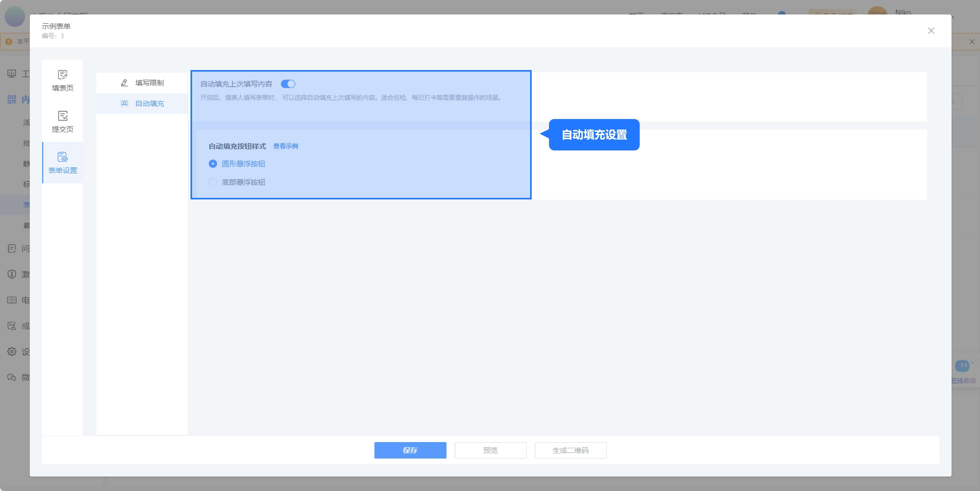Viewport: 980px width, 491px height.
Task: Click the 填写限制 pencil icon
Action: tap(124, 83)
